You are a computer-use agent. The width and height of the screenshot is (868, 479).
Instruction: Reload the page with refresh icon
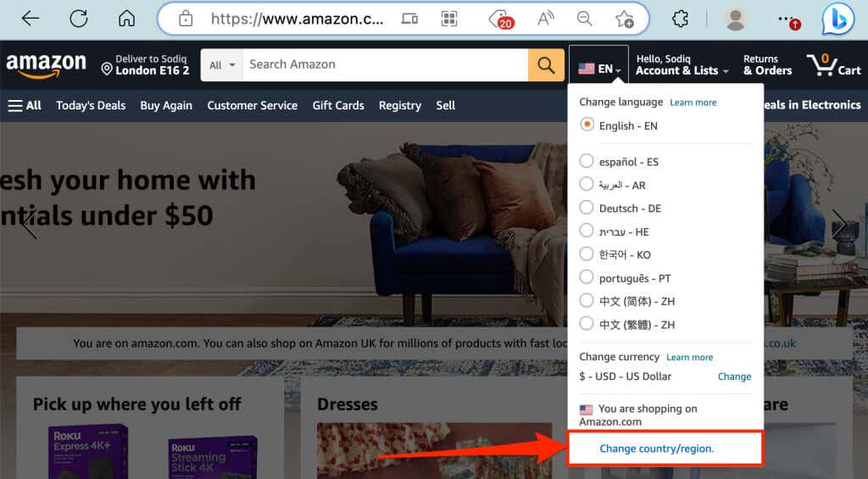click(x=79, y=19)
